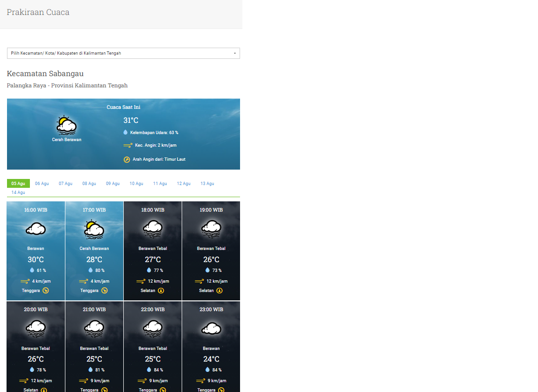The width and height of the screenshot is (538, 392).
Task: Select the 11 Agu tab
Action: pos(160,183)
